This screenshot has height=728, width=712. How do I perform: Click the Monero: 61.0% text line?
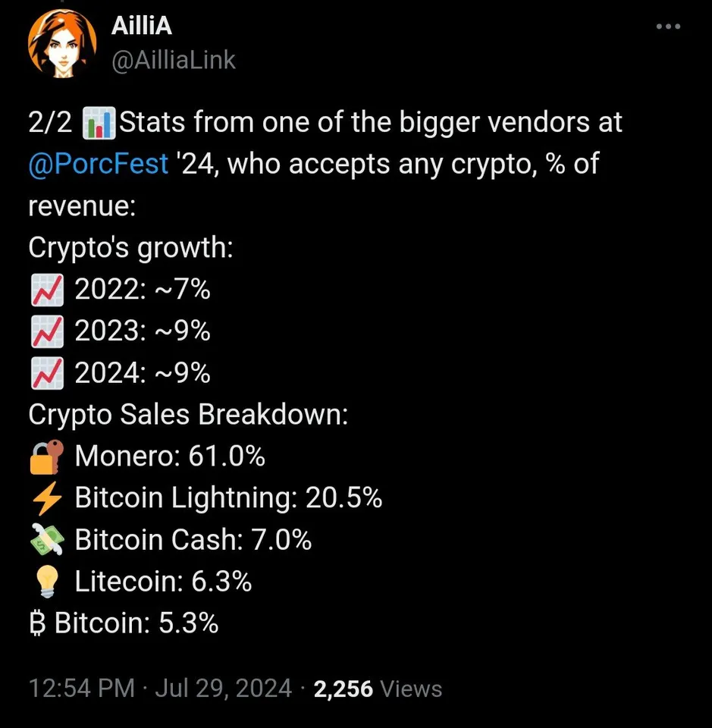pos(170,457)
